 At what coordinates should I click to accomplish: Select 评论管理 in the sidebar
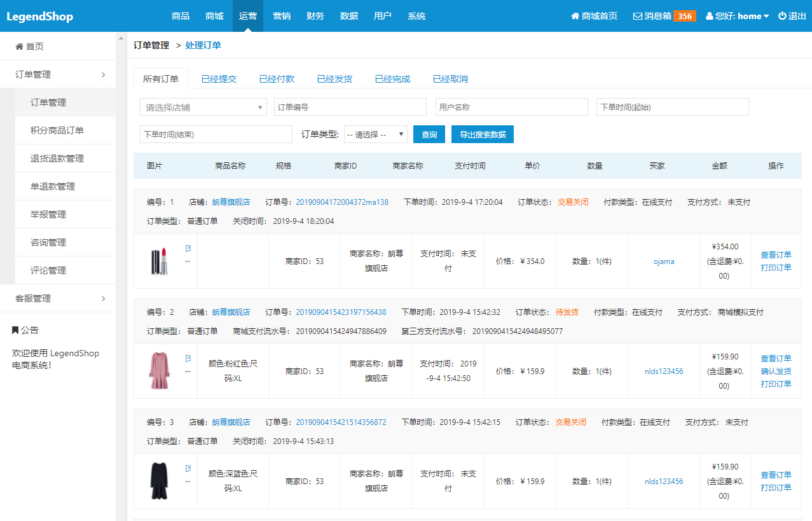click(65, 270)
